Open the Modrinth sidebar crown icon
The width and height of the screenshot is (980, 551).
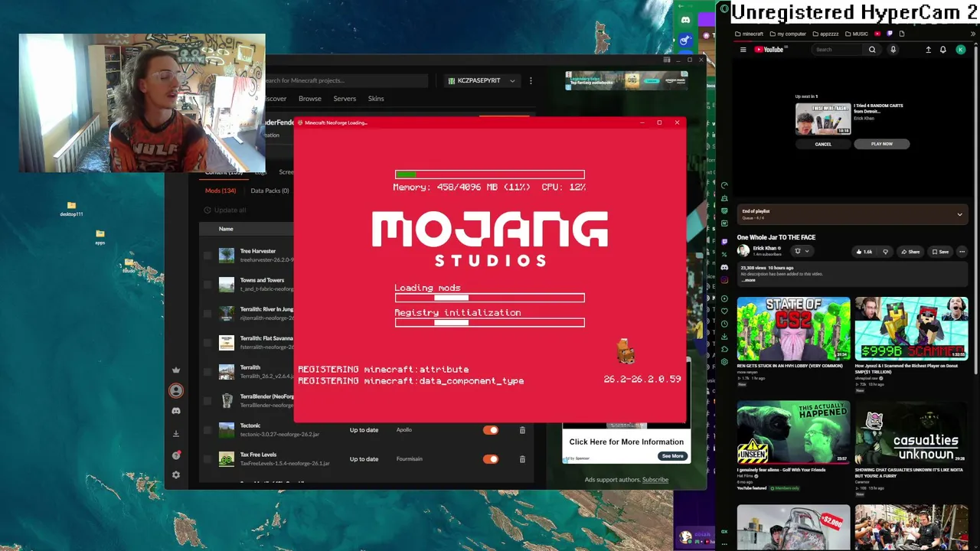176,370
